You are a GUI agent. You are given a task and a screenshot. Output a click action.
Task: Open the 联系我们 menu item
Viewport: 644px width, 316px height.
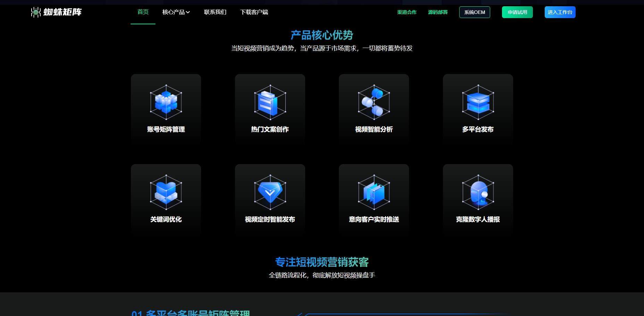click(215, 12)
